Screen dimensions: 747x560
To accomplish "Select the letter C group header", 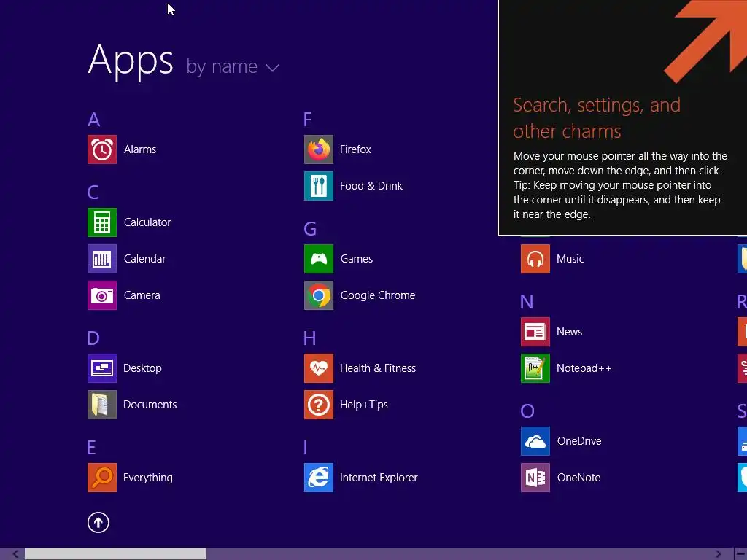I will (x=93, y=192).
